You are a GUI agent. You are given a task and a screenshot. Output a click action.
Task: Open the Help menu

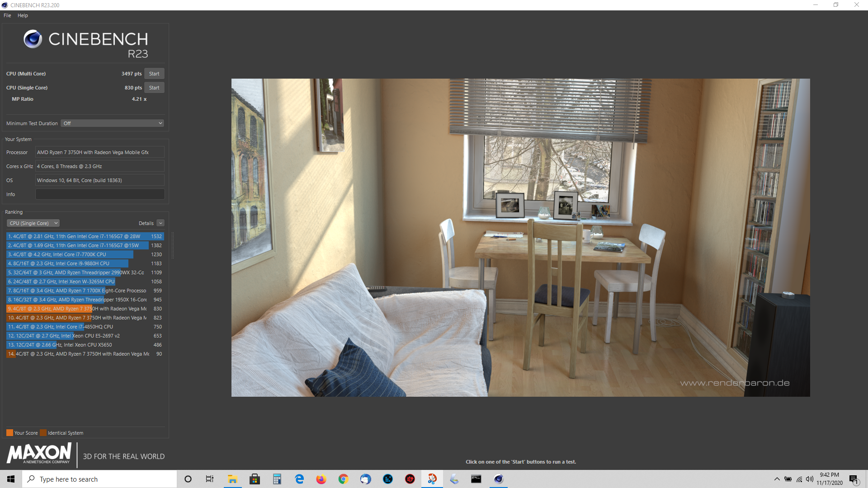click(23, 15)
